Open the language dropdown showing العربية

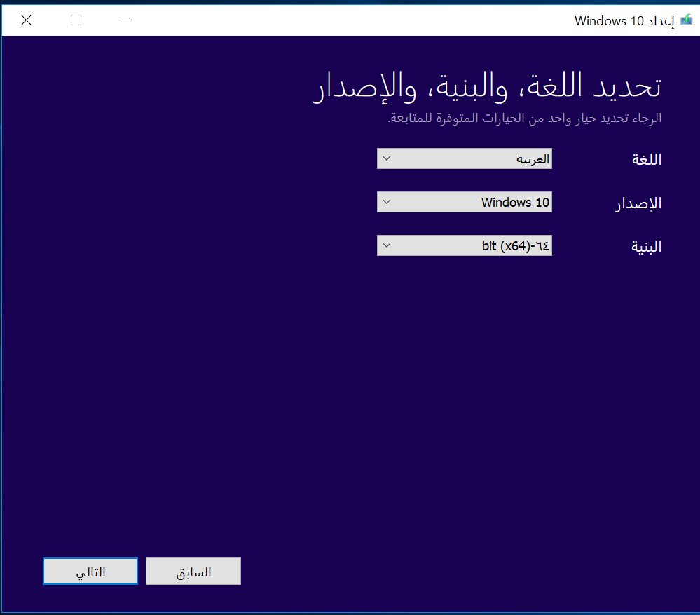(x=465, y=158)
